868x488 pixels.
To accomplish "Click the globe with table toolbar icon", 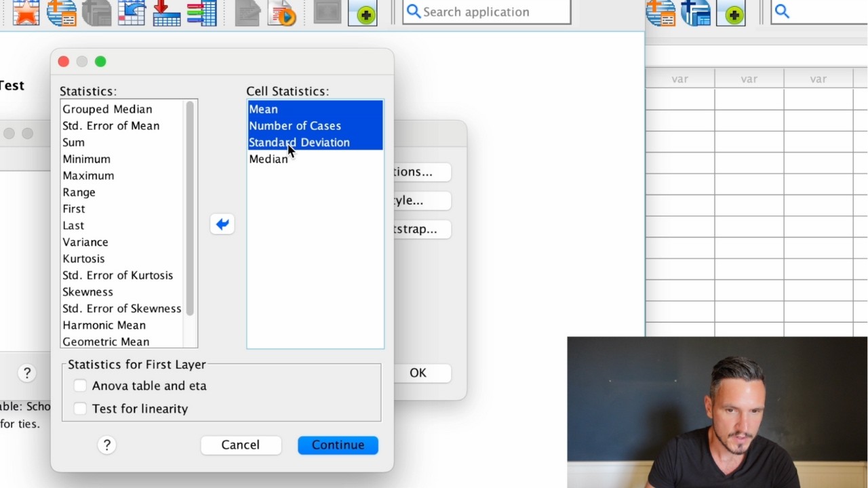I will coord(61,12).
